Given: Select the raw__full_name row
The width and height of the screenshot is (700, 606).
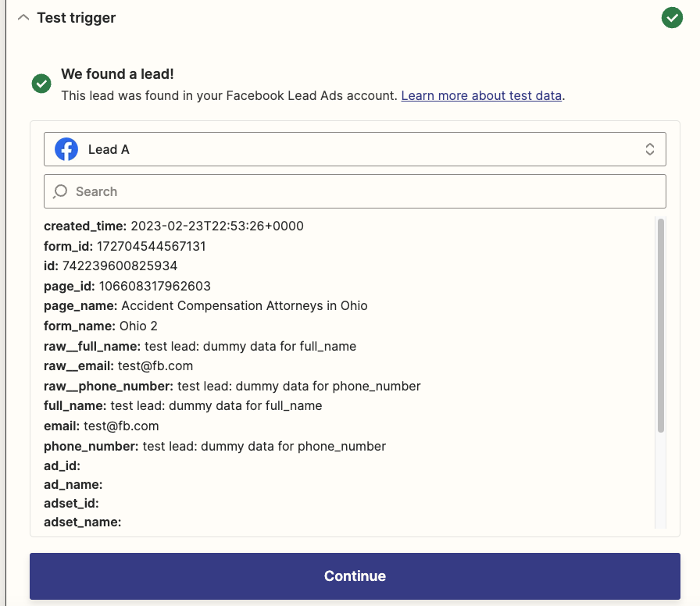Looking at the screenshot, I should click(x=200, y=346).
